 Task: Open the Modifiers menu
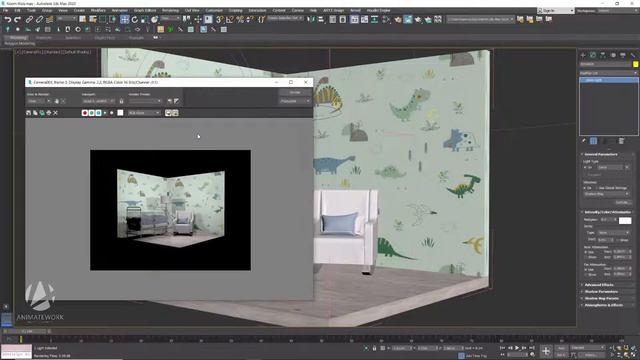pyautogui.click(x=98, y=10)
